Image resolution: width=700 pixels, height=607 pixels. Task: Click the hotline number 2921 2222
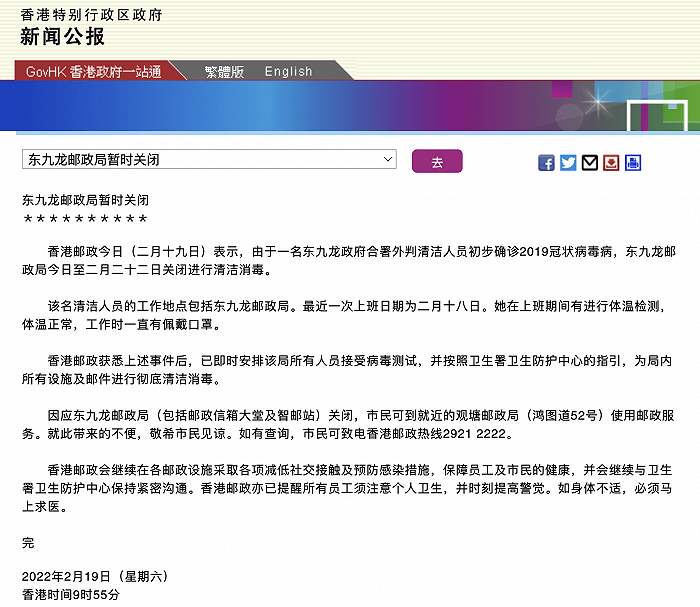pos(475,434)
